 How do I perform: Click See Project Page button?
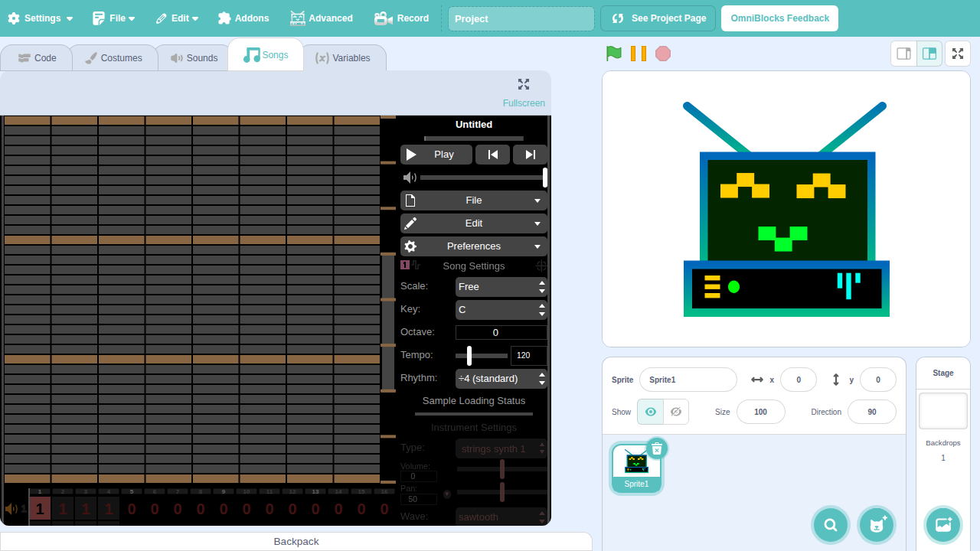coord(658,18)
